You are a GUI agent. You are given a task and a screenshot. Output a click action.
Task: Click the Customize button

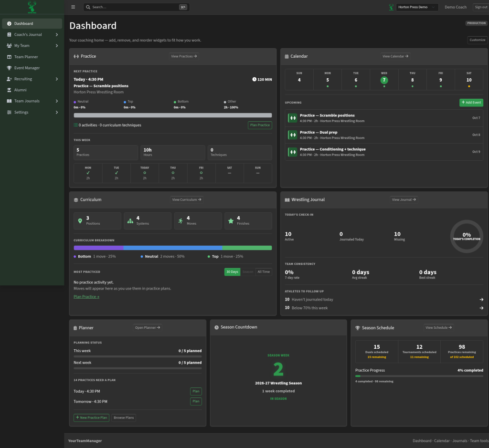(477, 40)
